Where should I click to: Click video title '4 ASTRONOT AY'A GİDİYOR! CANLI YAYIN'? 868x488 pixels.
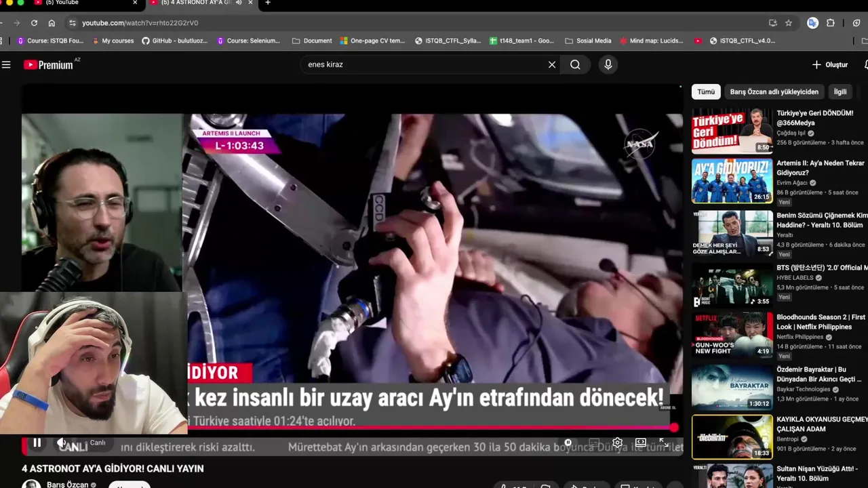tap(113, 468)
